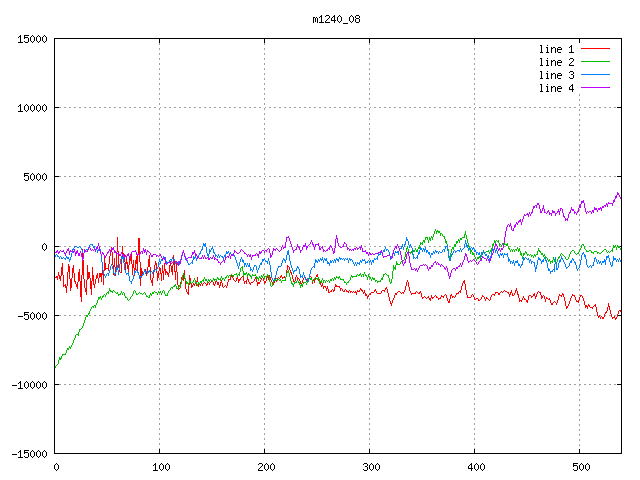The width and height of the screenshot is (640, 480).
Task: Click the red line 1 legend sample
Action: pos(596,49)
